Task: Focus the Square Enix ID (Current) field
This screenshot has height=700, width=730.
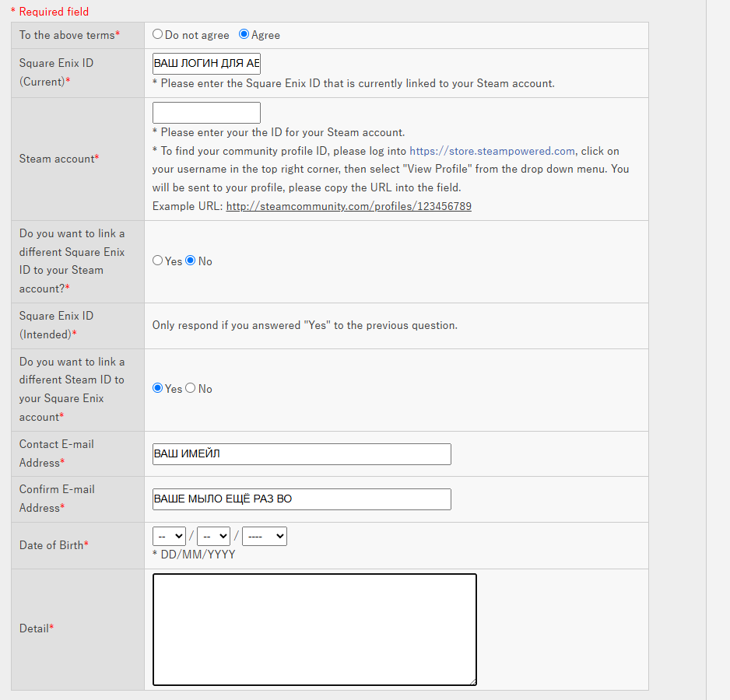Action: 206,63
